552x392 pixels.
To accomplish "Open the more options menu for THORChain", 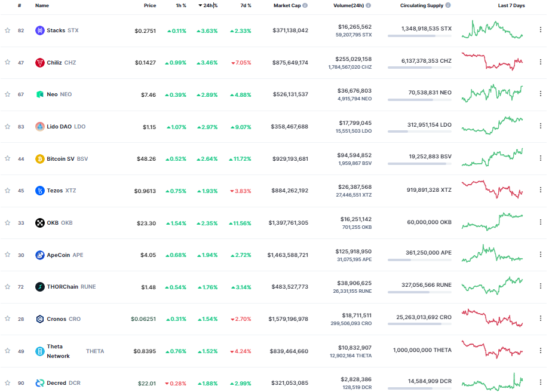I will [541, 286].
